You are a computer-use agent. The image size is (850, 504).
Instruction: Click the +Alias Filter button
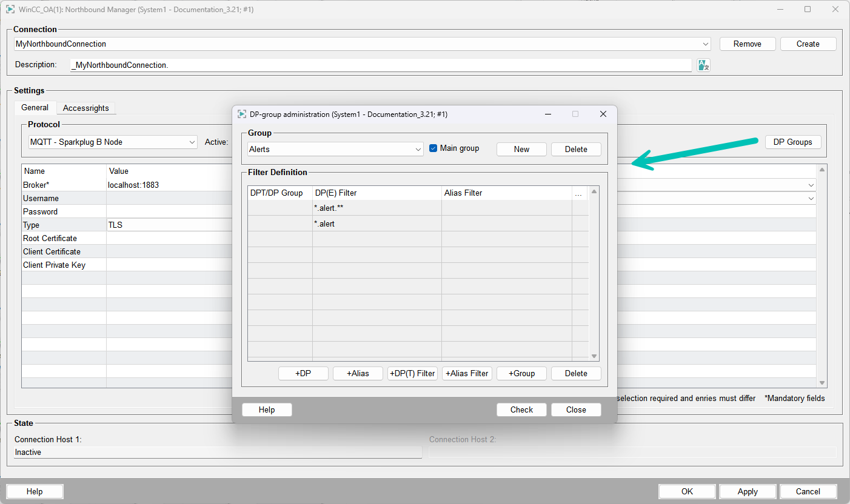click(467, 373)
